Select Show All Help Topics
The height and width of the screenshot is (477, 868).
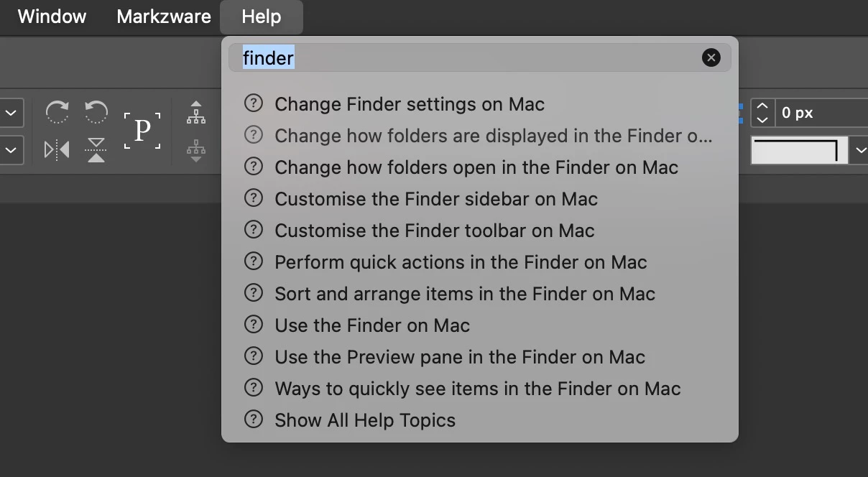pos(365,420)
